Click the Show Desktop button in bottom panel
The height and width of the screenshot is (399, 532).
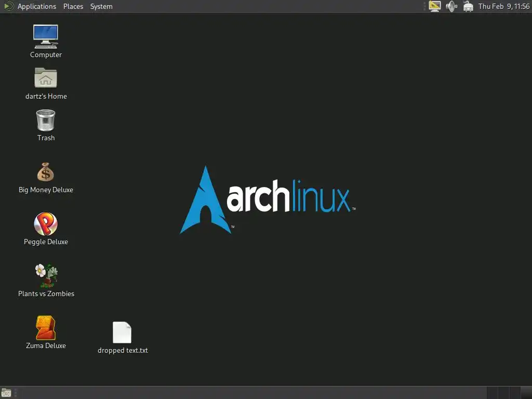[6, 393]
